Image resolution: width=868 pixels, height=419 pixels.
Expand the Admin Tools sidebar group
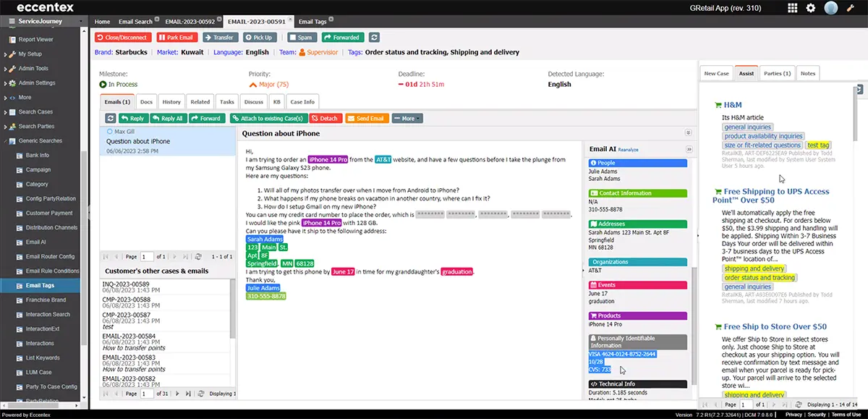point(6,69)
